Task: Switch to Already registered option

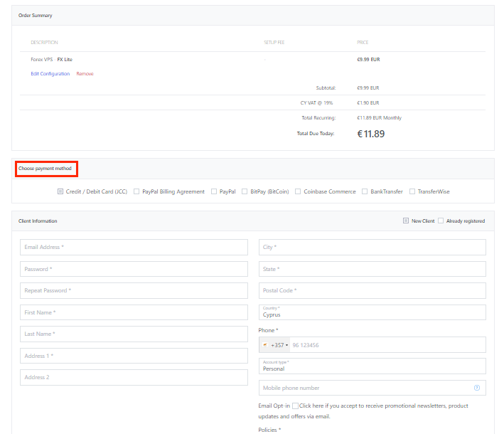Action: tap(441, 221)
